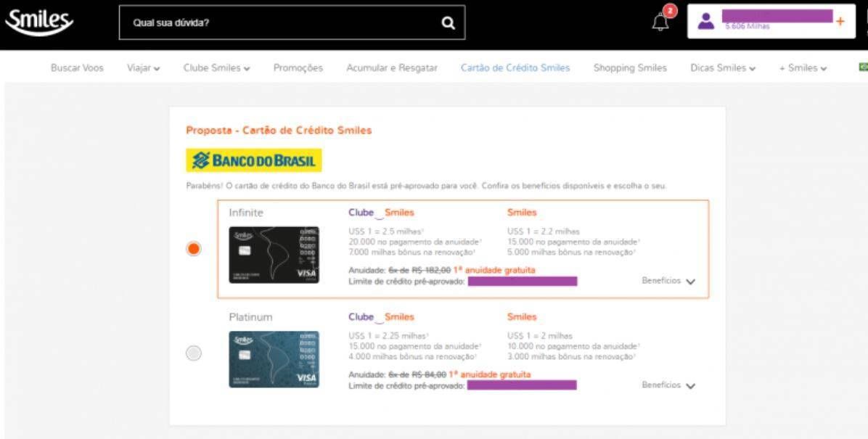Screen dimensions: 868x439
Task: Open the Viajar dropdown menu
Action: coord(144,68)
